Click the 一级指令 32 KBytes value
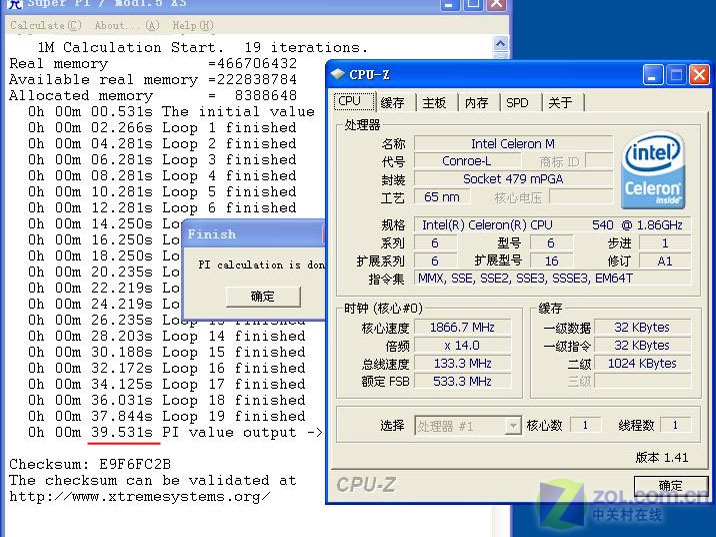The image size is (716, 537). pyautogui.click(x=642, y=345)
